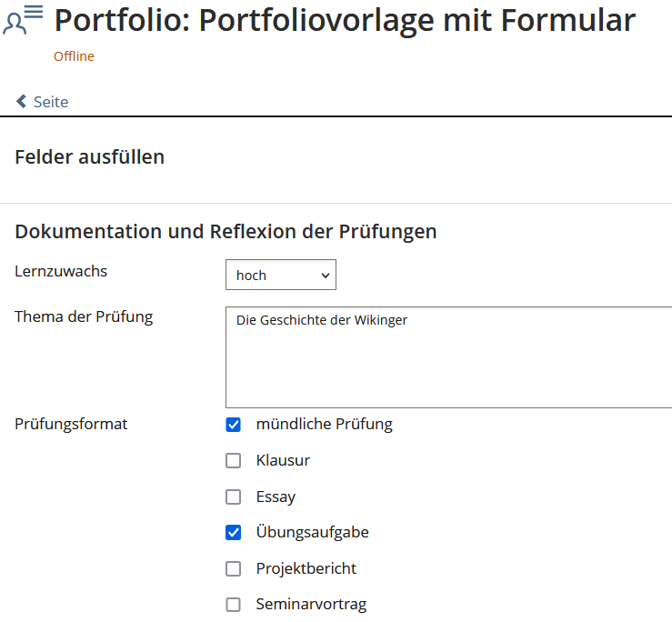672x622 pixels.
Task: Check the Seminarvortrag checkbox
Action: point(234,605)
